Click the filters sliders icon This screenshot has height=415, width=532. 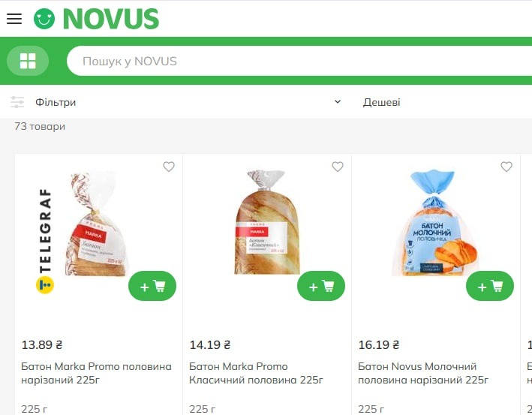click(17, 102)
